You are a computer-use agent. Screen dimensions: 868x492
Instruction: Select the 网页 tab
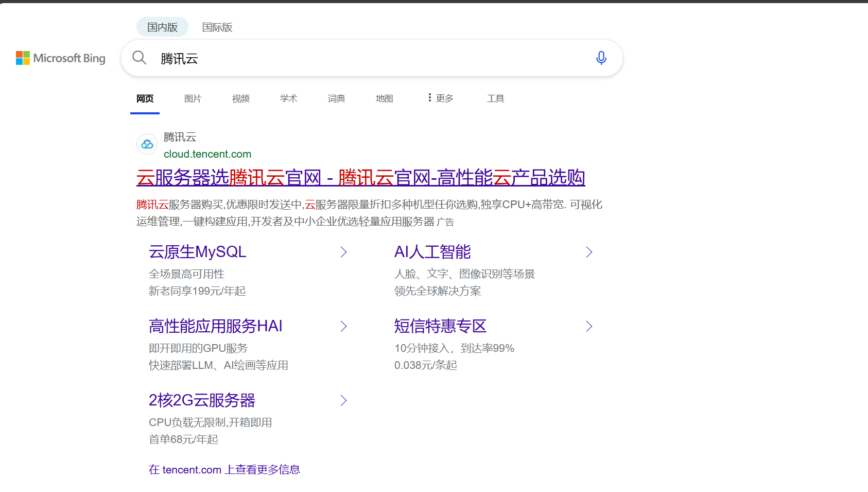[145, 98]
